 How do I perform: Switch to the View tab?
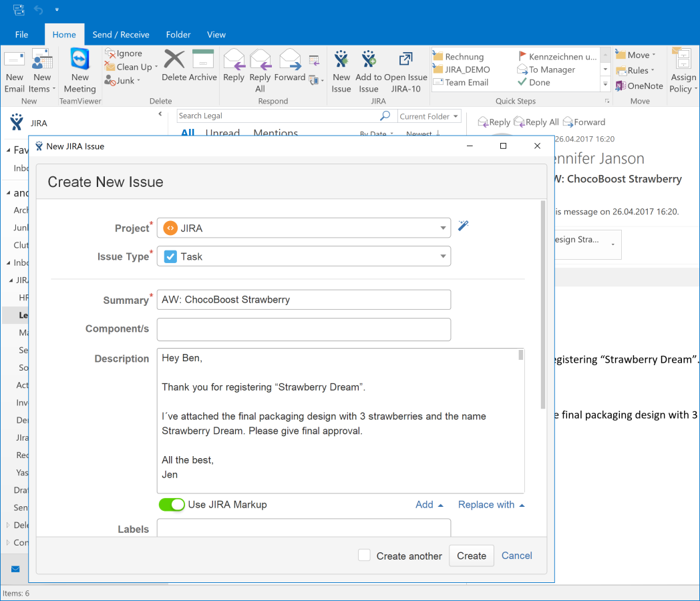216,34
